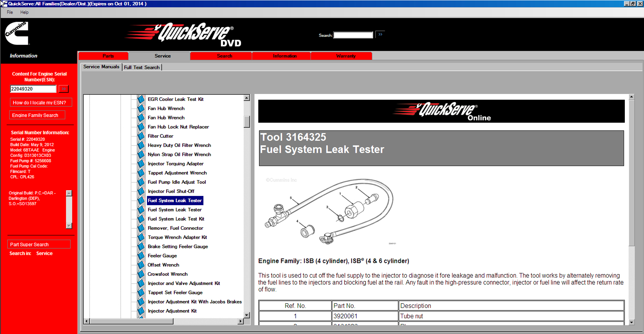Select Fuel System Leak Test Kit item
The height and width of the screenshot is (334, 644).
[x=176, y=219]
